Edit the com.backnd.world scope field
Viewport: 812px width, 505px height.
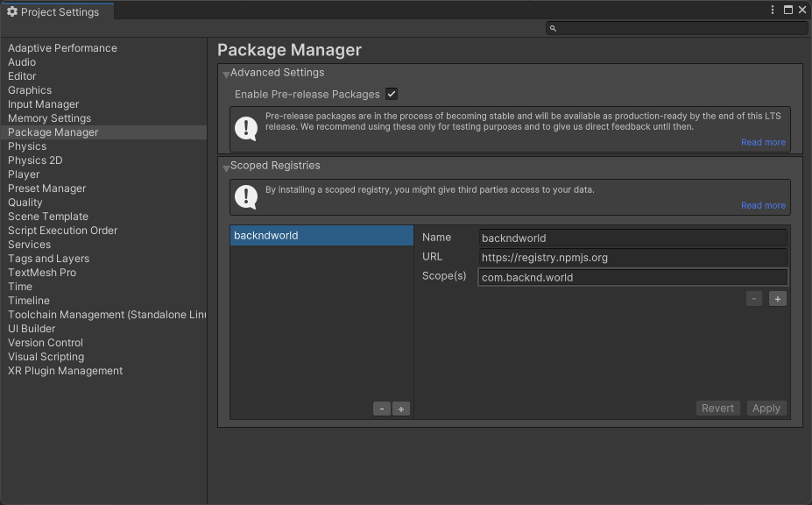click(632, 277)
